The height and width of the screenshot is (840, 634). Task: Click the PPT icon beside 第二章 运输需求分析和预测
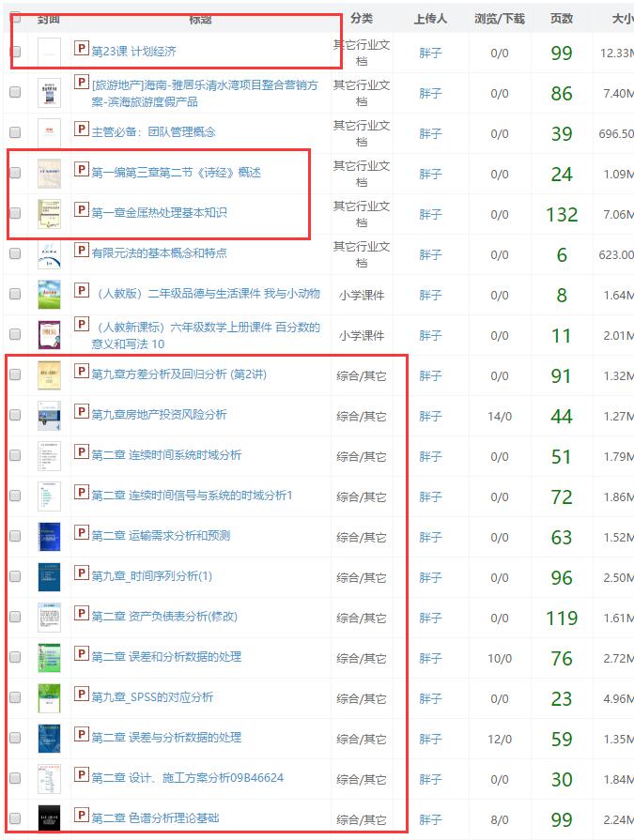[81, 534]
